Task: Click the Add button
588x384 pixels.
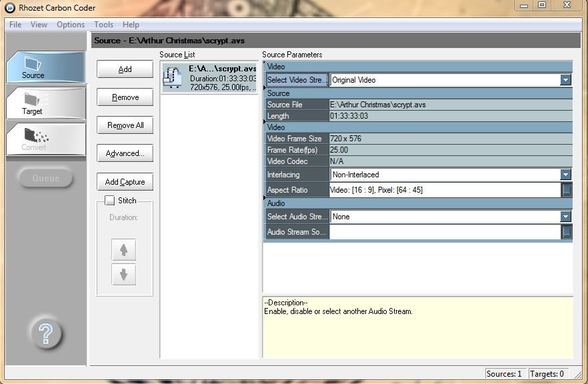Action: pyautogui.click(x=125, y=69)
